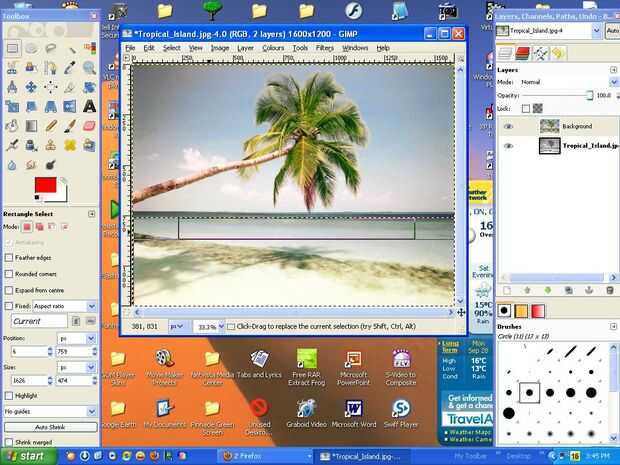
Task: Hide the Background layer using its eye icon
Action: click(x=508, y=127)
